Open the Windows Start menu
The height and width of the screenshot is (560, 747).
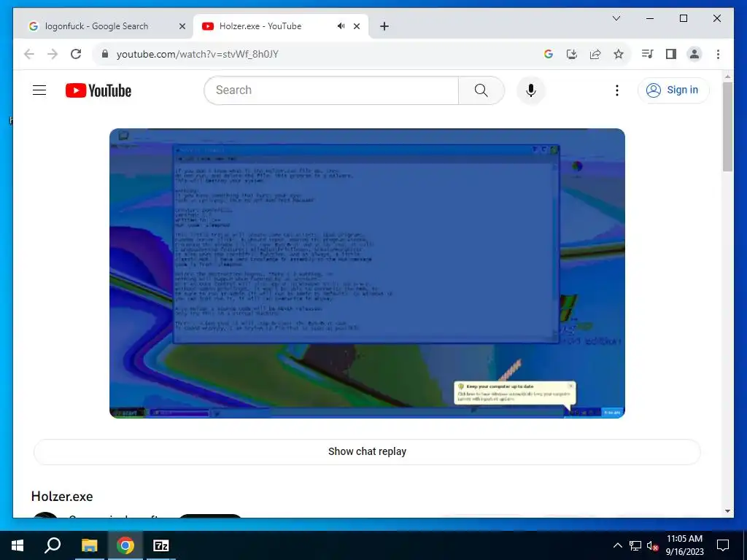click(18, 545)
